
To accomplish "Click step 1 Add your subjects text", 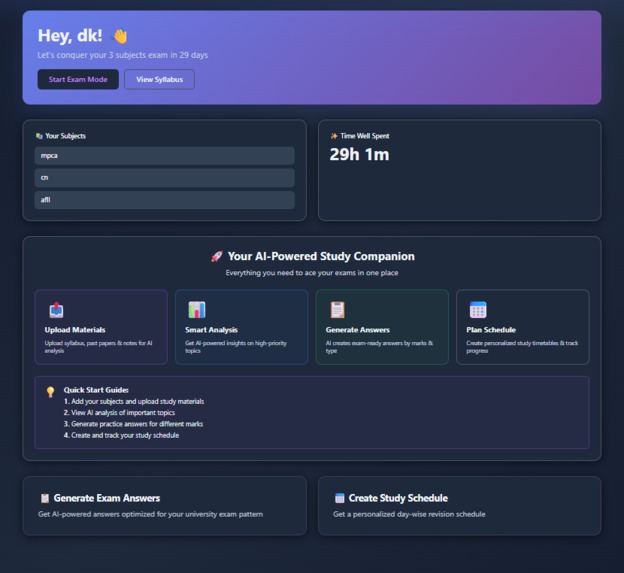I will point(134,401).
